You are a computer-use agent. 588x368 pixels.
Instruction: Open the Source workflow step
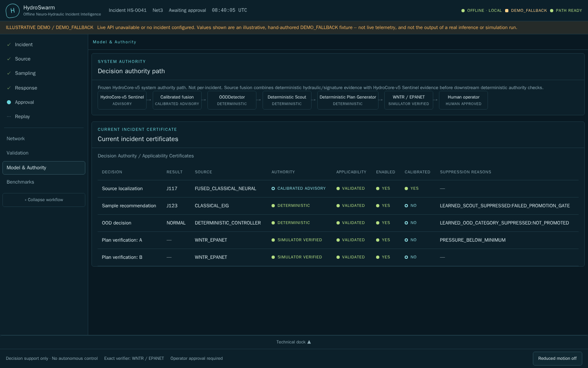44,59
